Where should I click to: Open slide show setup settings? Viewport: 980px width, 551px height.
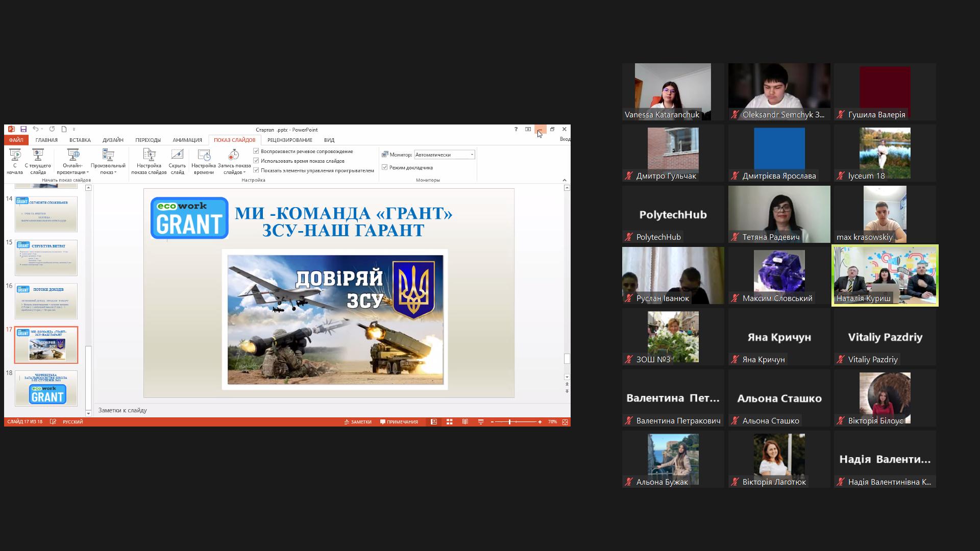pyautogui.click(x=149, y=155)
